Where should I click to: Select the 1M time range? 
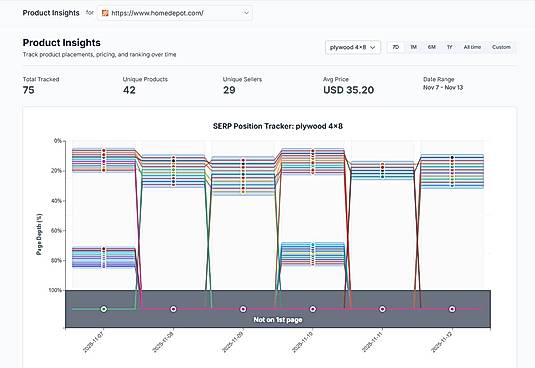coord(414,47)
